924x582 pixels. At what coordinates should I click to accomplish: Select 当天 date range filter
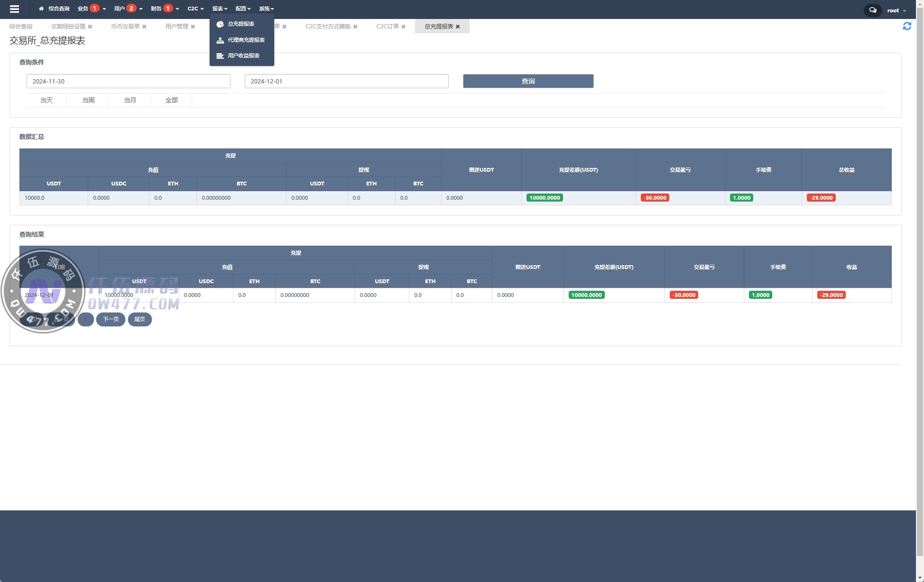tap(46, 100)
